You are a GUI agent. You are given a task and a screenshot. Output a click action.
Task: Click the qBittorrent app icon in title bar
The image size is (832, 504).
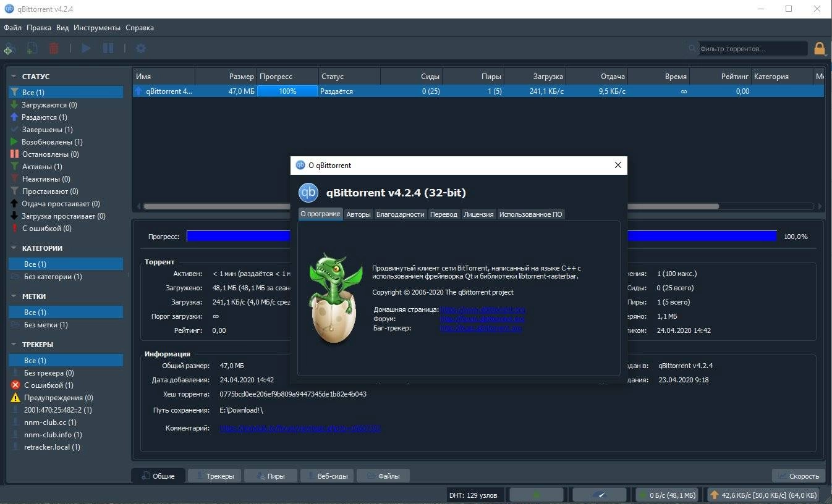tap(9, 9)
